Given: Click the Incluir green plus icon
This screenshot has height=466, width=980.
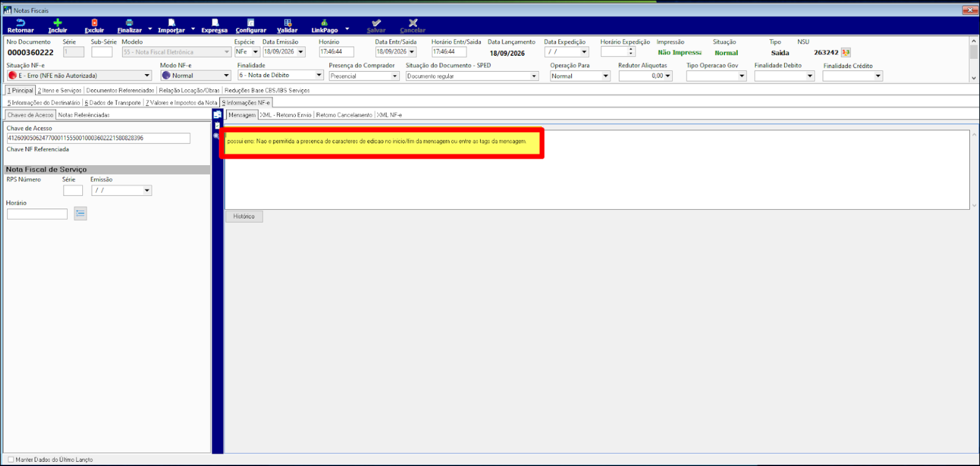Looking at the screenshot, I should pos(58,23).
